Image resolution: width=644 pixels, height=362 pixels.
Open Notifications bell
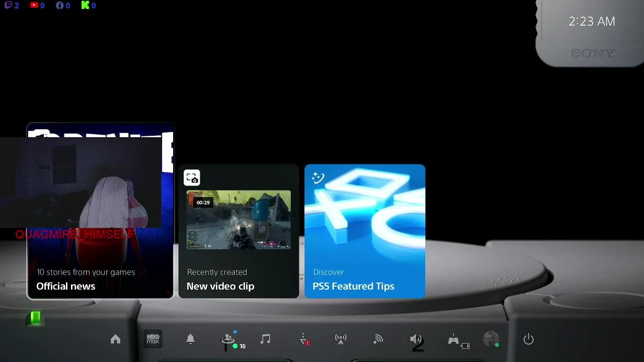coord(191,339)
